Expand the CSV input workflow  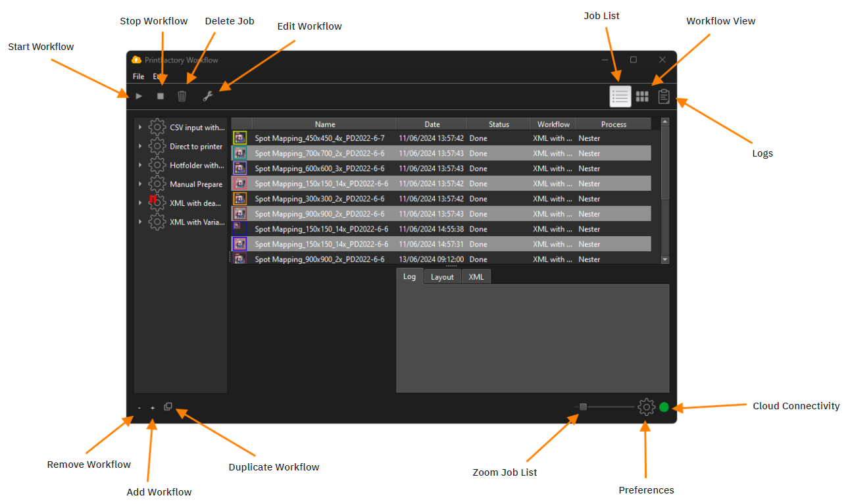tap(140, 127)
